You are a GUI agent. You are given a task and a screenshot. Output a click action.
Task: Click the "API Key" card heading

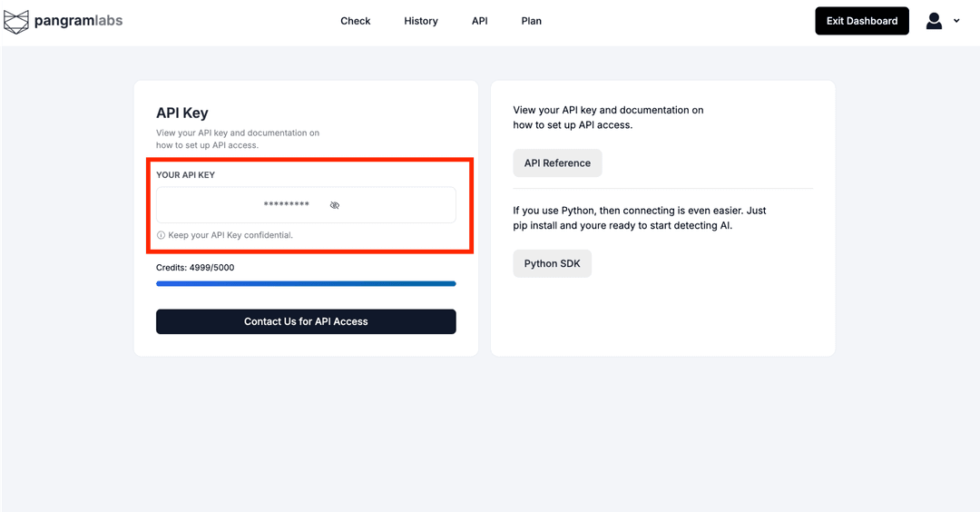click(182, 113)
